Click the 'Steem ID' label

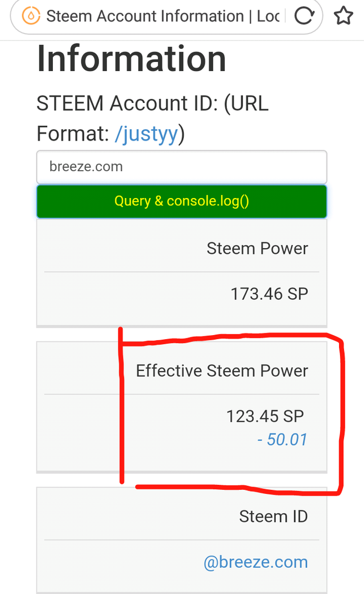(x=273, y=517)
